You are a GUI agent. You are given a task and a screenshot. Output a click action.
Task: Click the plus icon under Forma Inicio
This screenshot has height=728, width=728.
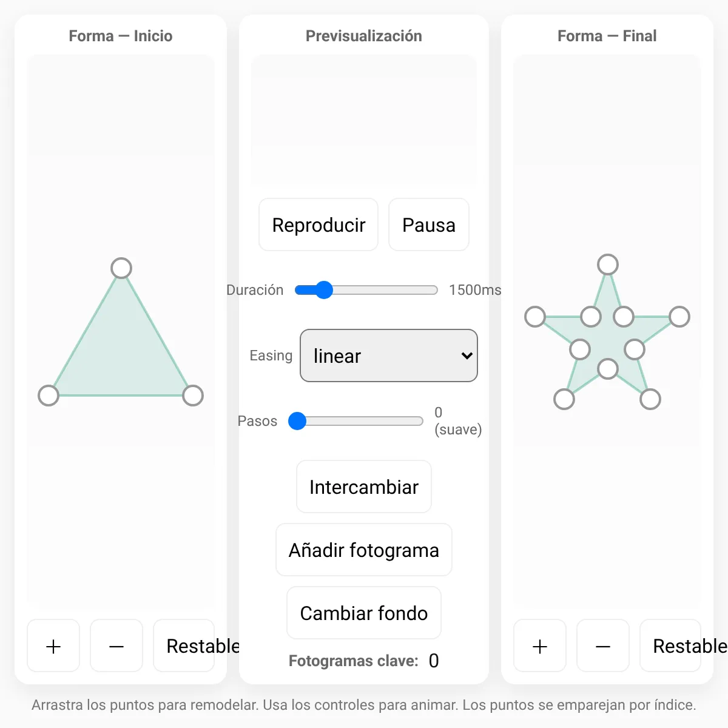click(x=53, y=646)
